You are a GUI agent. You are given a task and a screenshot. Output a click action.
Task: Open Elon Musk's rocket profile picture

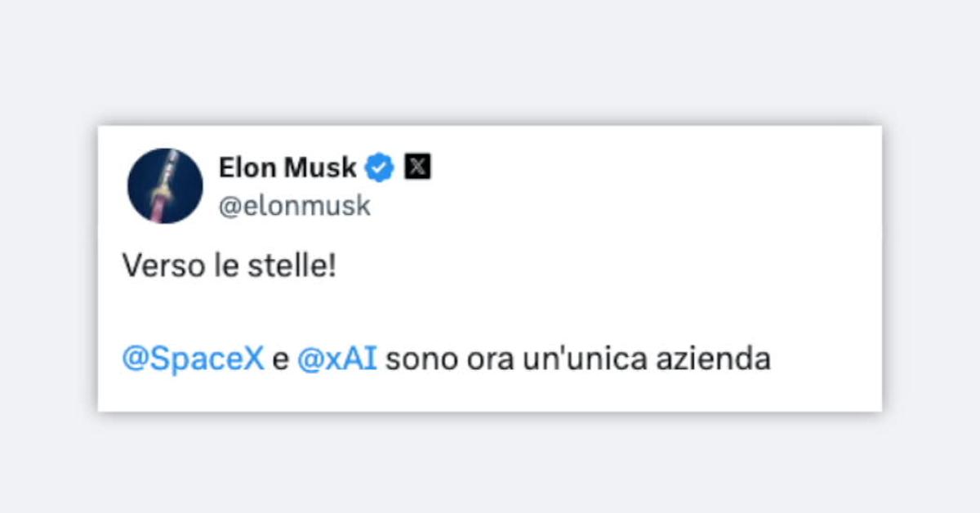click(165, 185)
